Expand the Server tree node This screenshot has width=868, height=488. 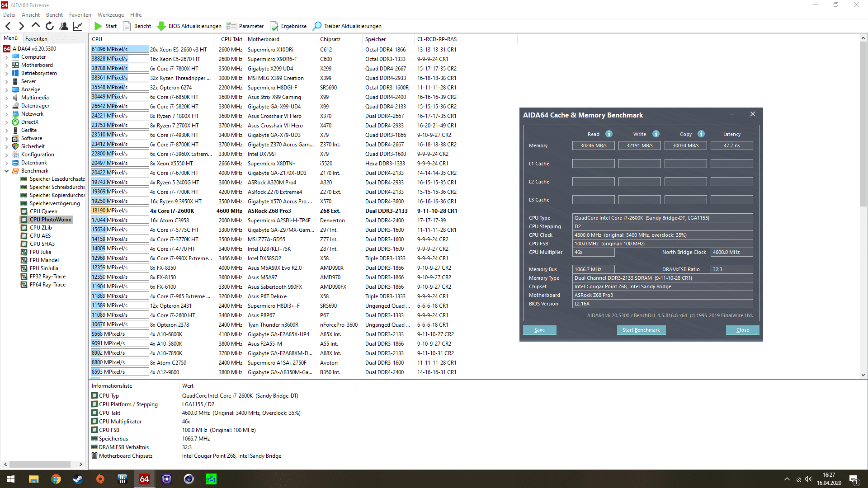tap(6, 82)
